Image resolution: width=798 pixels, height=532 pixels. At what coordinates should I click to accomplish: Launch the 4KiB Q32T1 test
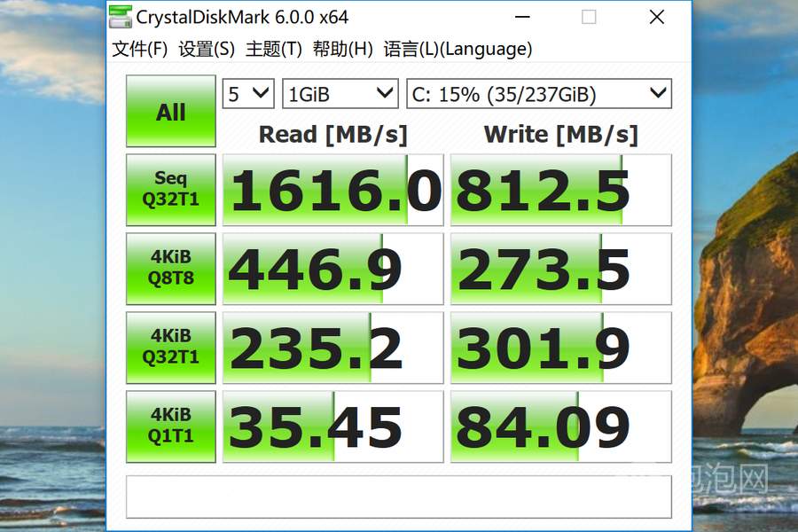(170, 347)
